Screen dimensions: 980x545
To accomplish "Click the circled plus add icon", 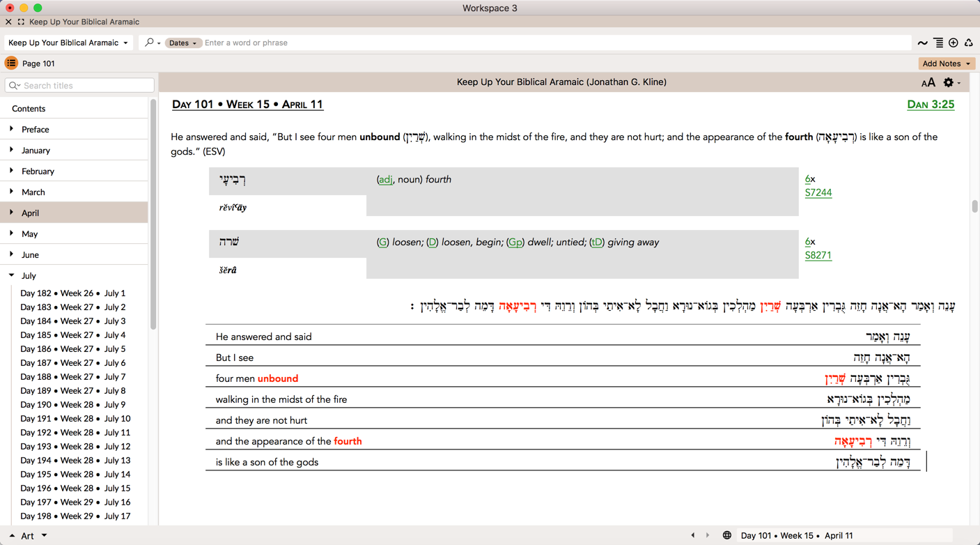I will [x=954, y=43].
